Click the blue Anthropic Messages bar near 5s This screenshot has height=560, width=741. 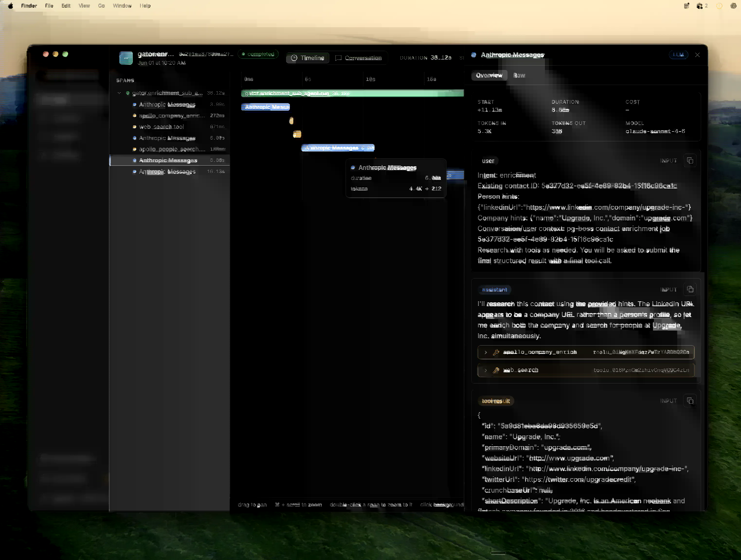[338, 148]
